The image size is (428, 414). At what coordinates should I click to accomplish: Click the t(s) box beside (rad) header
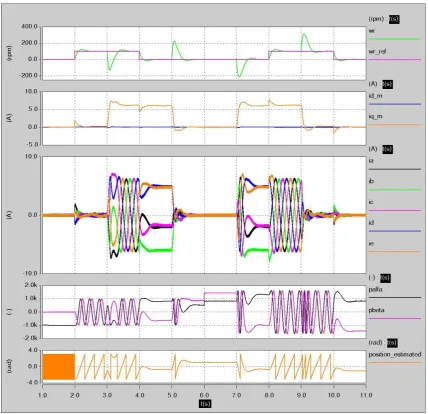(x=392, y=343)
